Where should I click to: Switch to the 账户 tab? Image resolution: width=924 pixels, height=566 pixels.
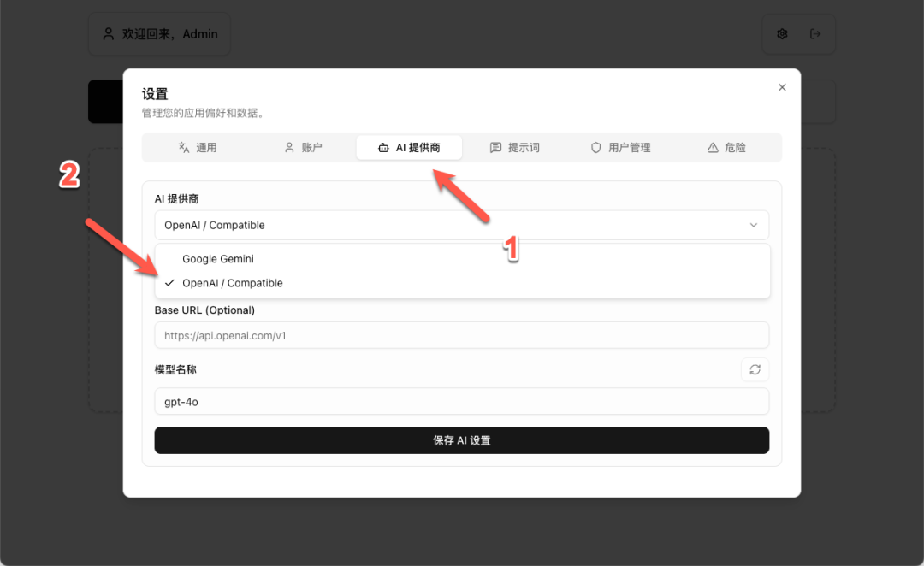coord(303,148)
